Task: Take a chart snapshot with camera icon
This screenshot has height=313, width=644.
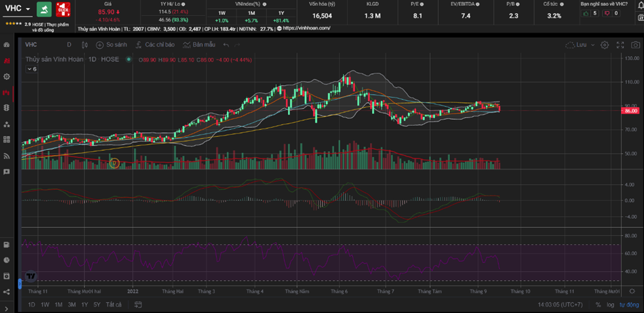Action: (x=635, y=45)
